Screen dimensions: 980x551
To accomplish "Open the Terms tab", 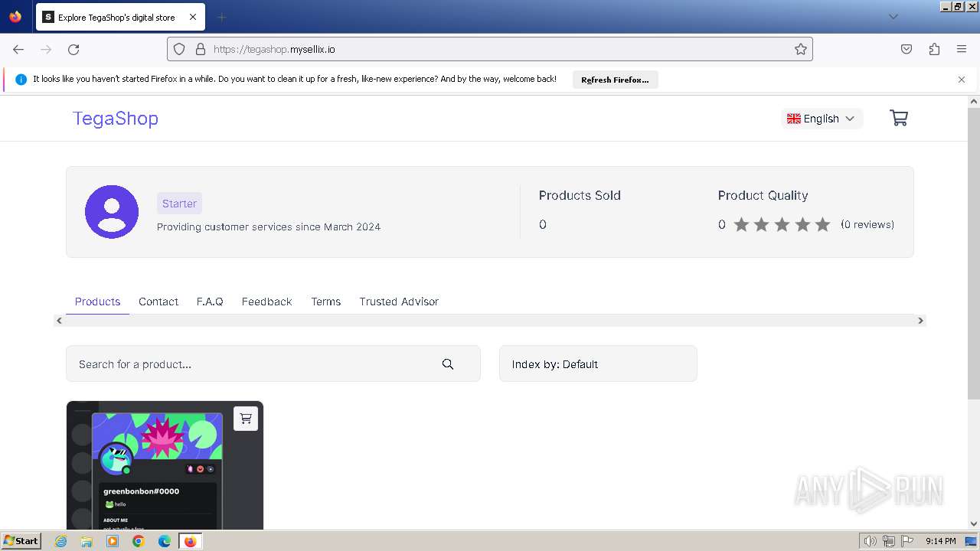I will (x=325, y=302).
